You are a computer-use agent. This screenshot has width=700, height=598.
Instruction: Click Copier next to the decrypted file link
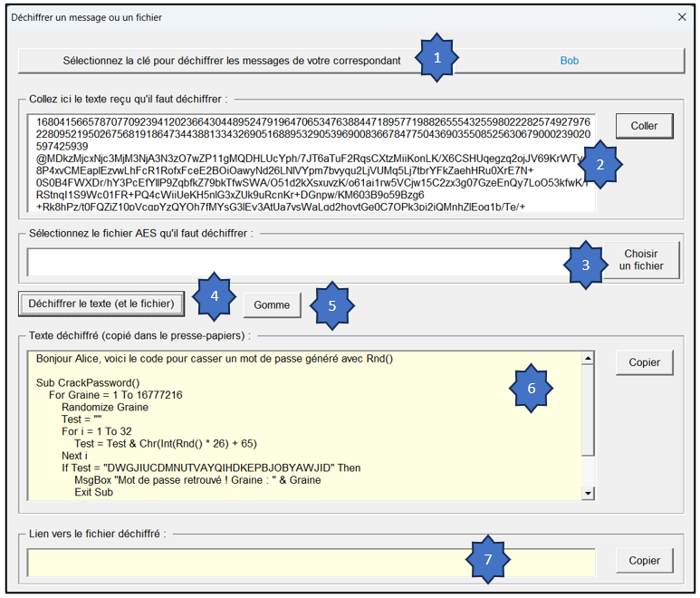pyautogui.click(x=644, y=561)
